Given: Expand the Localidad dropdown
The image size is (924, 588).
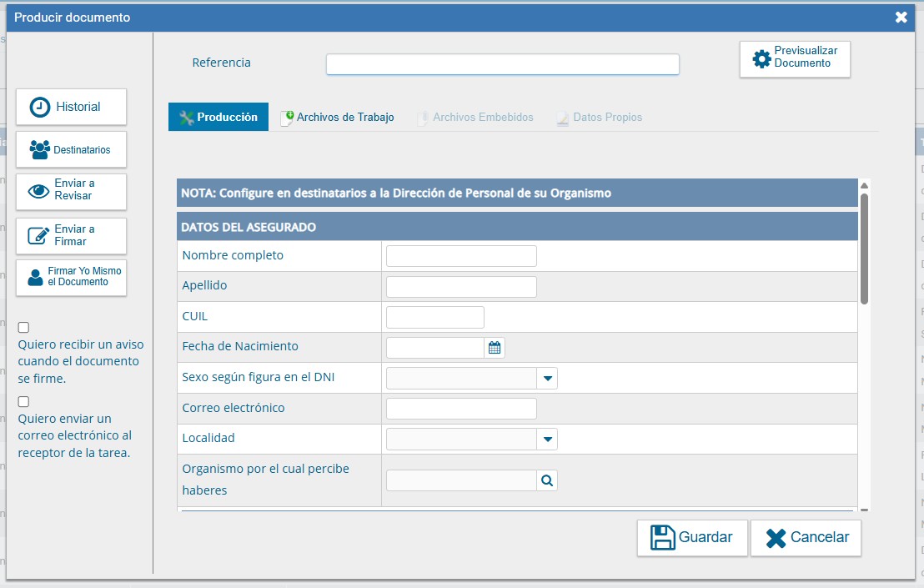Looking at the screenshot, I should 547,439.
